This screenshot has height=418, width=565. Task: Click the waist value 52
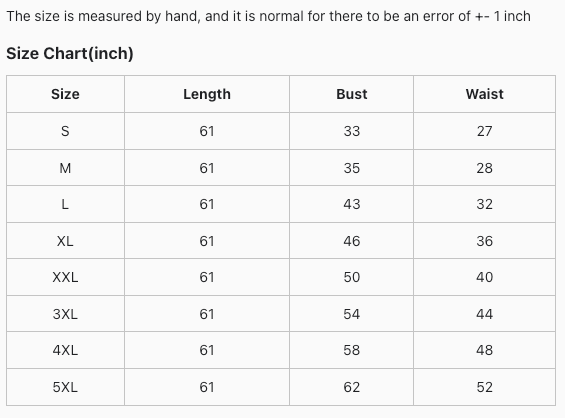(x=484, y=387)
